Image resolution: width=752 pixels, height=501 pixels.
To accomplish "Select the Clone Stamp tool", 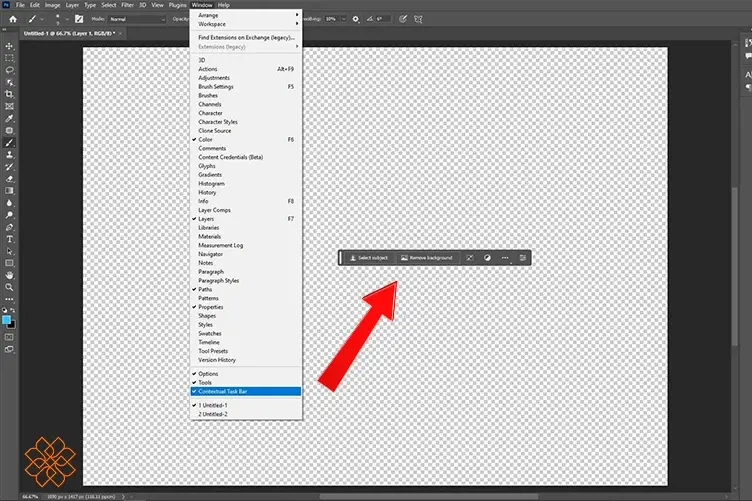I will pos(9,155).
